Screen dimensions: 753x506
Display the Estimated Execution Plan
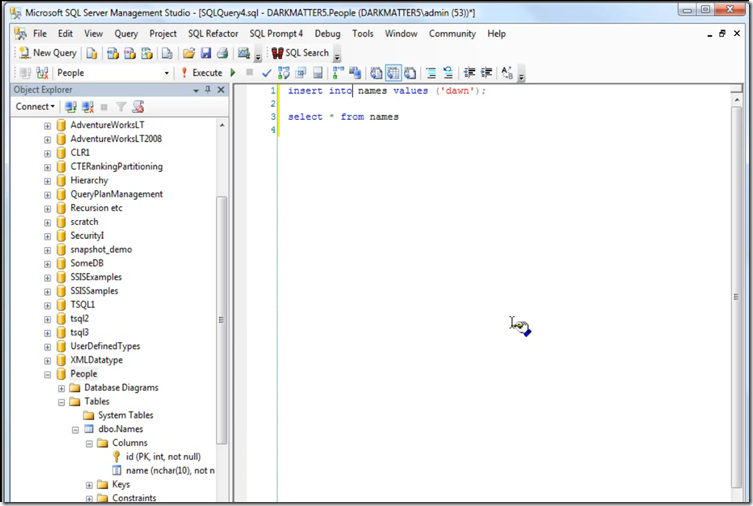(284, 73)
